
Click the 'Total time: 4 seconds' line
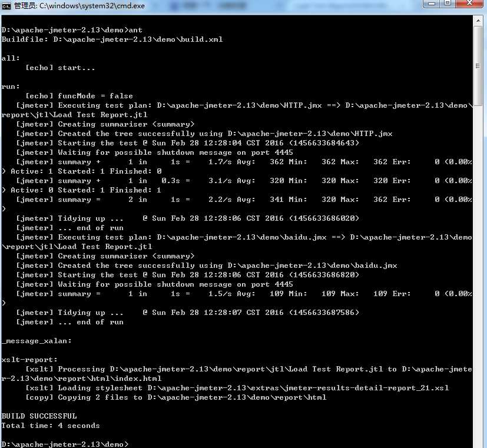pyautogui.click(x=51, y=426)
